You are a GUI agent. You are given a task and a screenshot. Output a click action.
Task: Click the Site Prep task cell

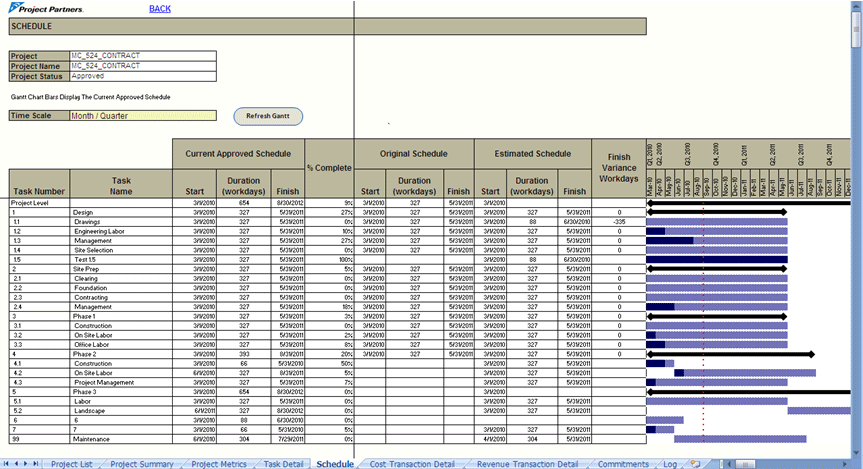click(x=121, y=269)
